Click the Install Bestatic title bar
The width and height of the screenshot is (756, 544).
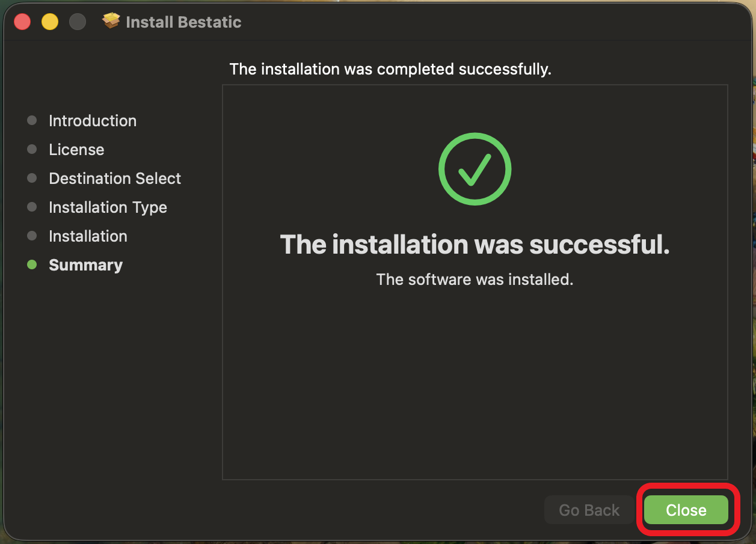point(183,22)
